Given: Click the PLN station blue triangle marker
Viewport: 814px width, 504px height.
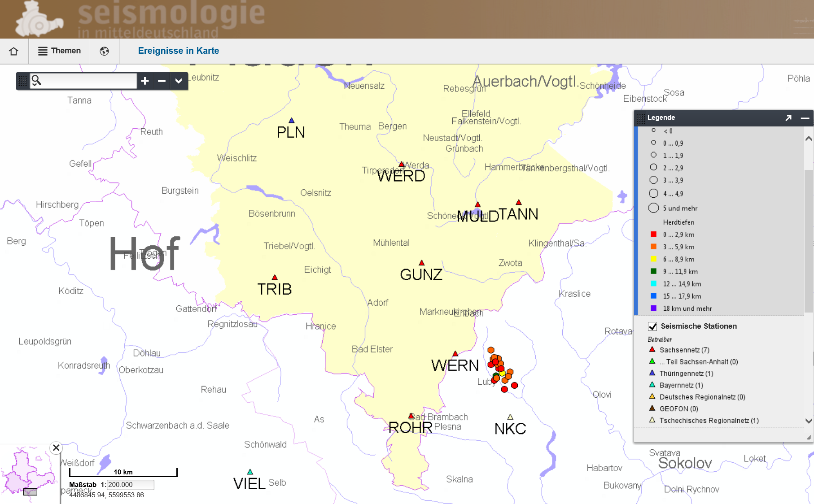Looking at the screenshot, I should point(291,121).
